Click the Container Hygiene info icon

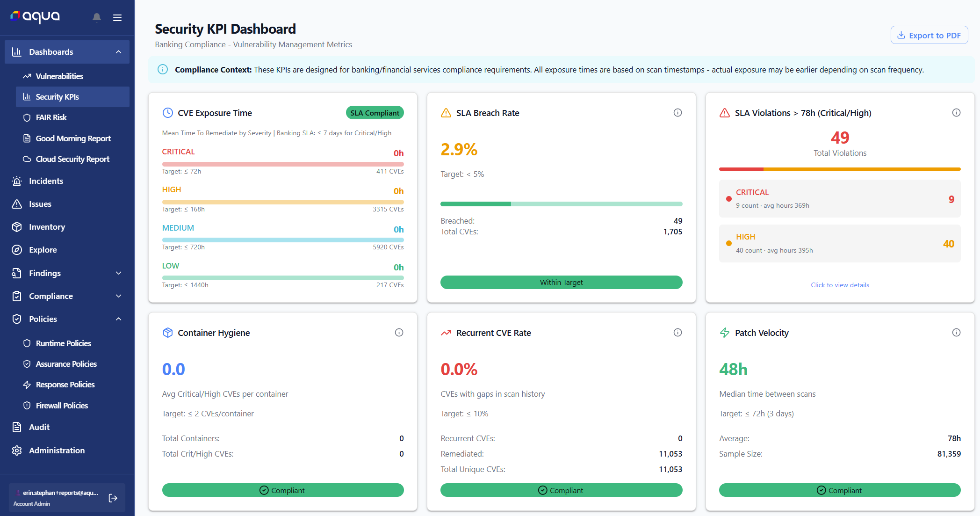(x=399, y=333)
